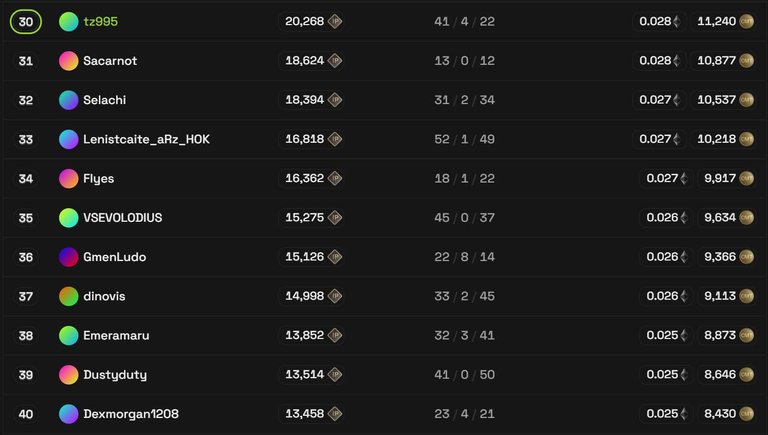Select dinovis's 33 / 2 / 45 record

point(464,296)
